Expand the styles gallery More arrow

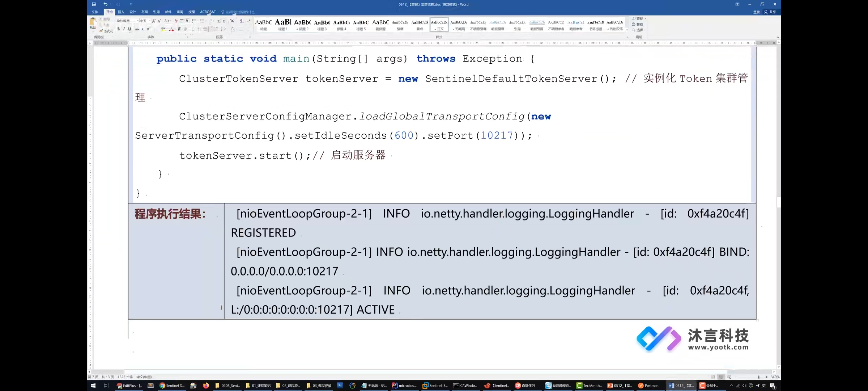(x=627, y=30)
